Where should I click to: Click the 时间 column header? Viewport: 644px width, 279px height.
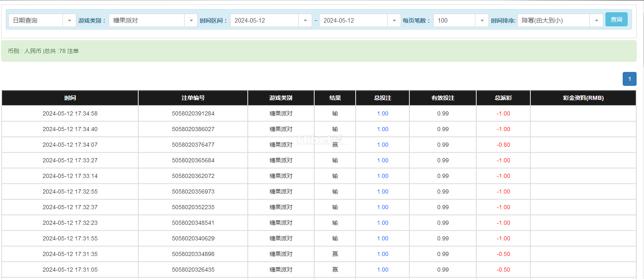pyautogui.click(x=70, y=98)
